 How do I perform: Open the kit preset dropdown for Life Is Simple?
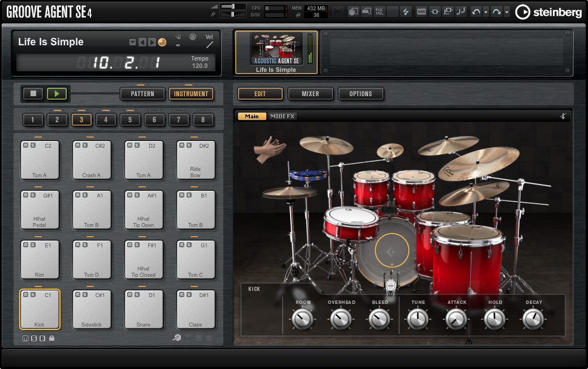click(132, 42)
